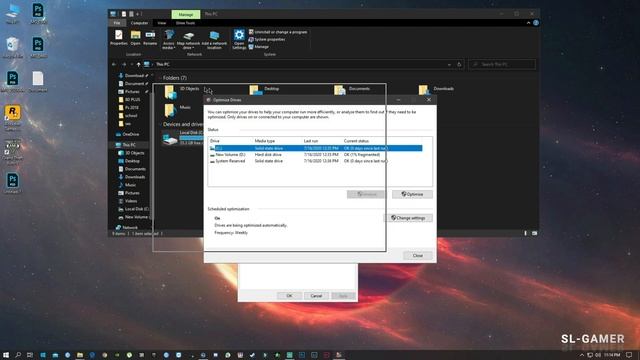Click the Rename ribbon icon
640x360 pixels.
click(x=150, y=38)
